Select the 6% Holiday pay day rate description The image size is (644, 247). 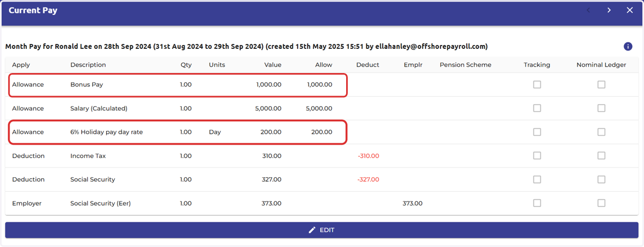pyautogui.click(x=106, y=132)
